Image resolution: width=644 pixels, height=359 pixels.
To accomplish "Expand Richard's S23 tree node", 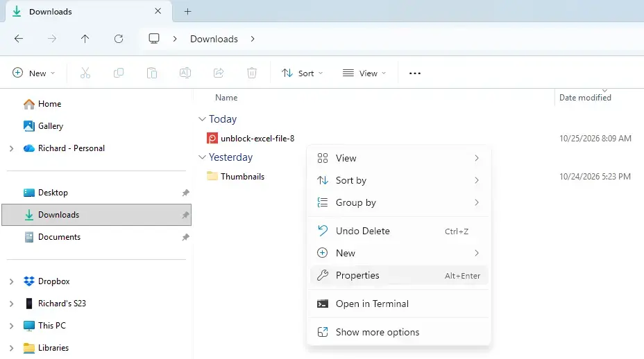I will (x=12, y=304).
